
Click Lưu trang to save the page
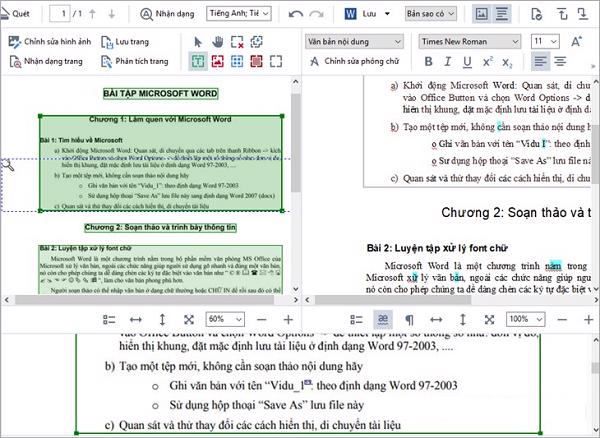click(x=125, y=42)
